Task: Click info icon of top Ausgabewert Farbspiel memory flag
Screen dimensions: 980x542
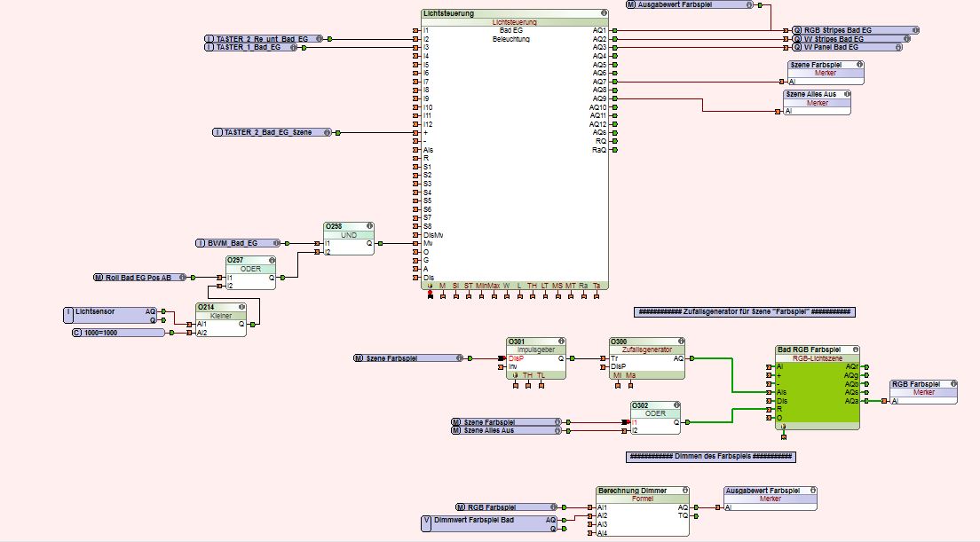Action: [749, 4]
